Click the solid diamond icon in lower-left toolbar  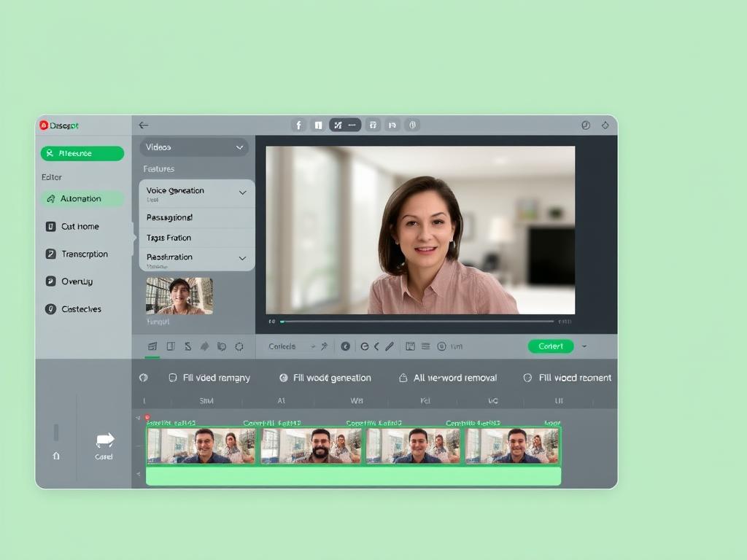tap(205, 346)
